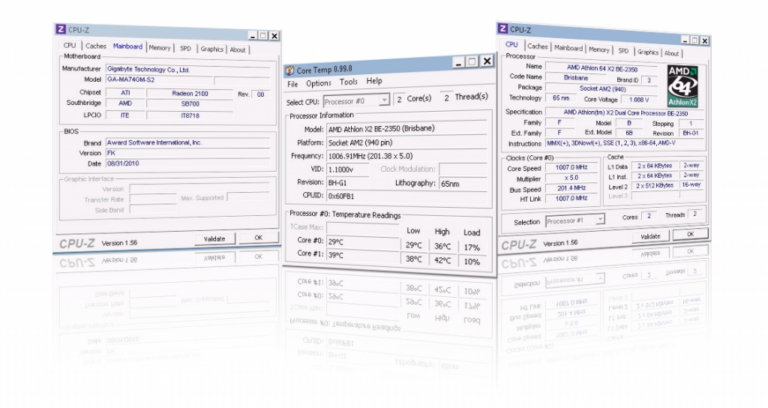The width and height of the screenshot is (768, 408).
Task: Select CPU tab in right CPU-Z window
Action: click(511, 44)
